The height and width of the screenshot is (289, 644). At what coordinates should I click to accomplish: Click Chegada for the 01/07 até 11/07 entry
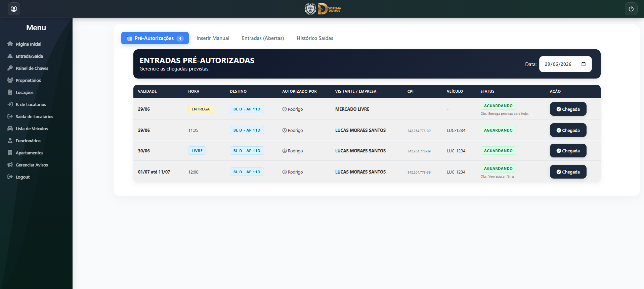pyautogui.click(x=568, y=172)
